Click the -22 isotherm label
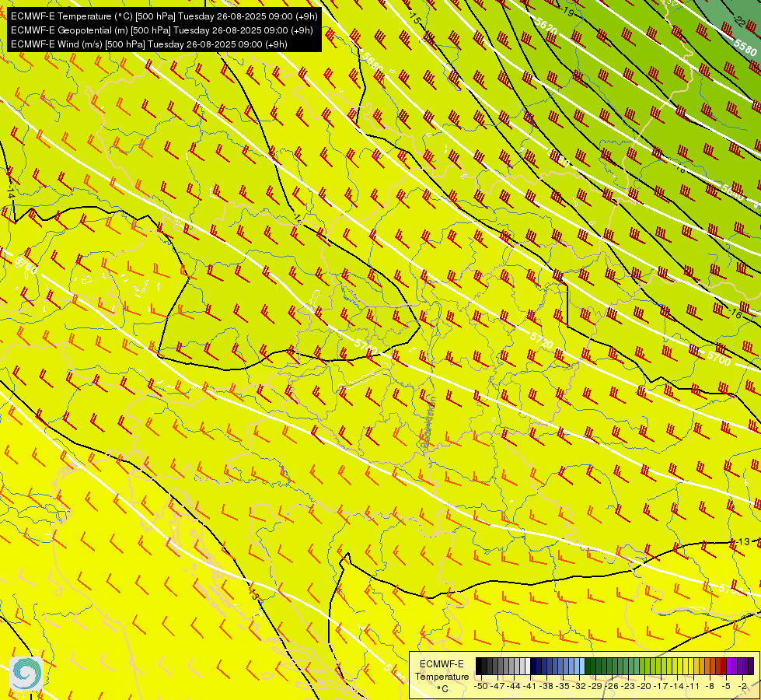The image size is (761, 700). click(740, 21)
